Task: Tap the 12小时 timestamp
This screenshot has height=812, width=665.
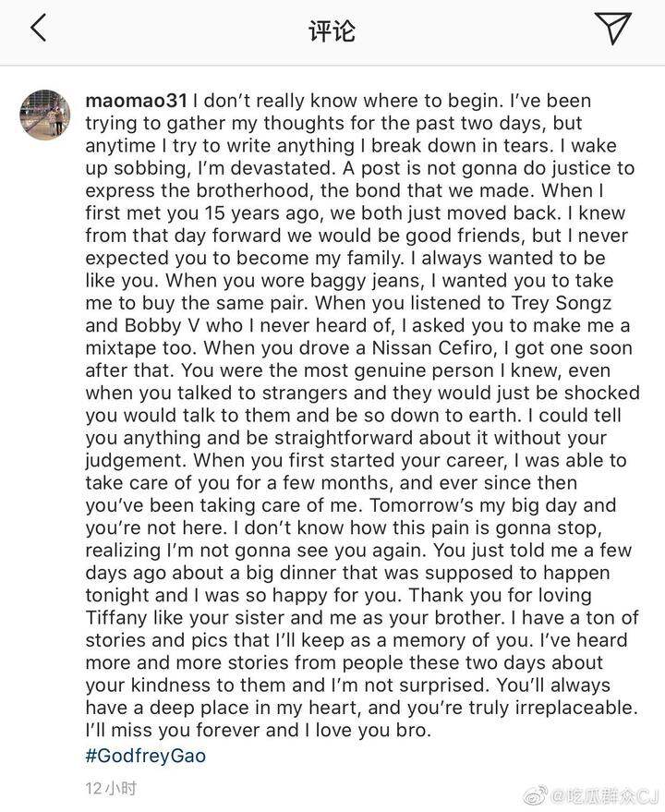Action: tap(111, 789)
